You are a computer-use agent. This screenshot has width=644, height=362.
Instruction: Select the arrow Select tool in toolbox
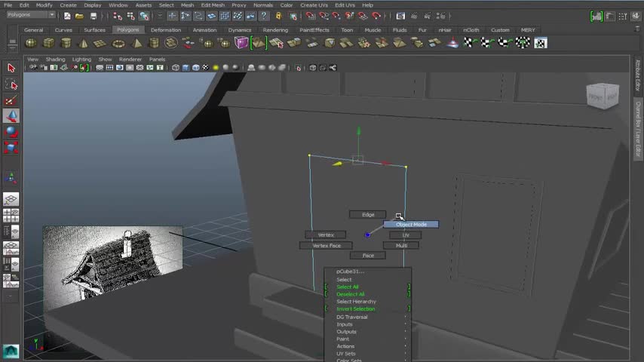(x=11, y=68)
